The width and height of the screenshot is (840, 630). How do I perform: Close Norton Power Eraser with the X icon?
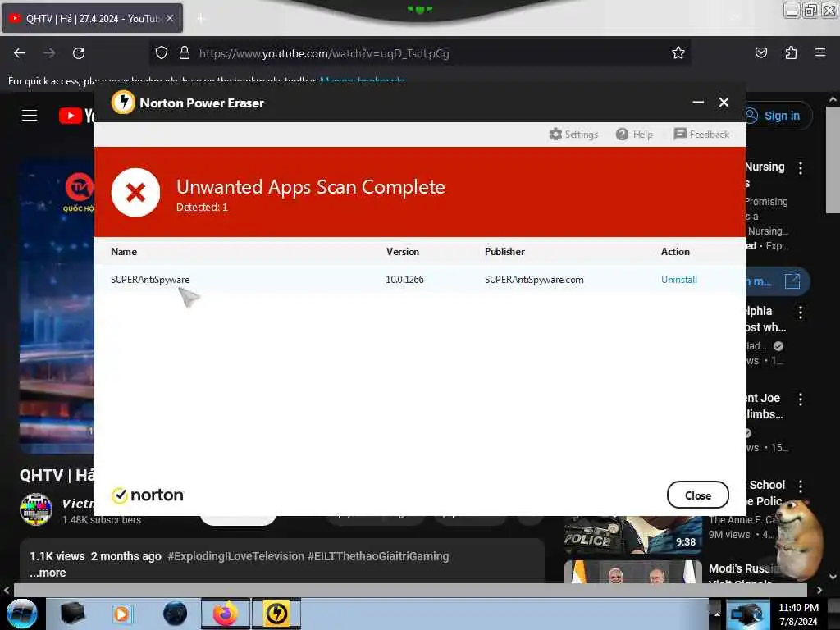[x=724, y=103]
